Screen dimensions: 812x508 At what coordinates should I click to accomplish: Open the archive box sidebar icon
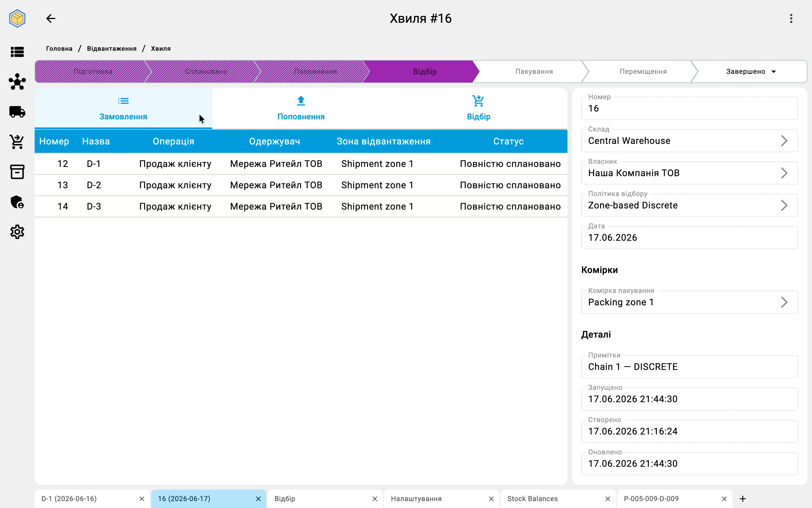[x=17, y=172]
